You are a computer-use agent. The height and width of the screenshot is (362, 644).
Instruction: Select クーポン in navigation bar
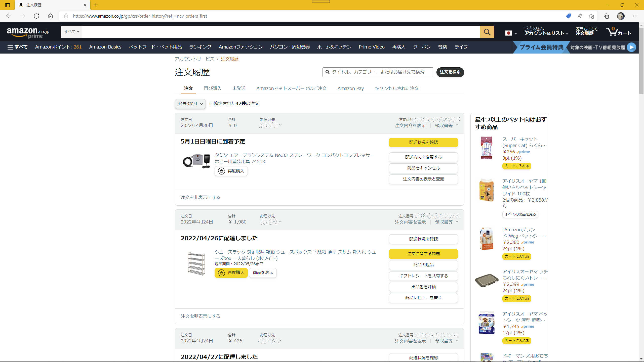coord(422,47)
